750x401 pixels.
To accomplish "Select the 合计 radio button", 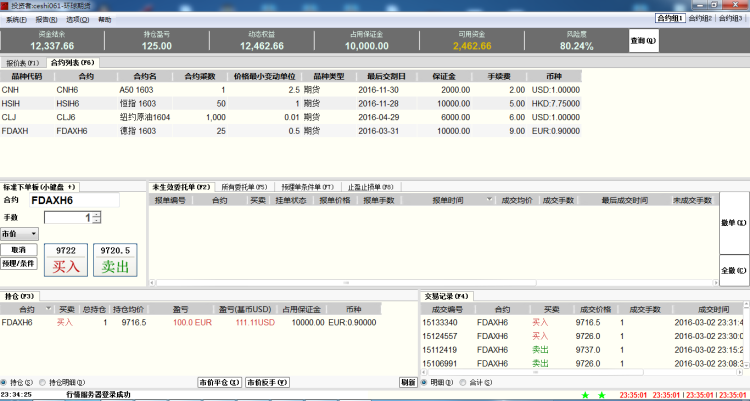I will click(x=463, y=382).
